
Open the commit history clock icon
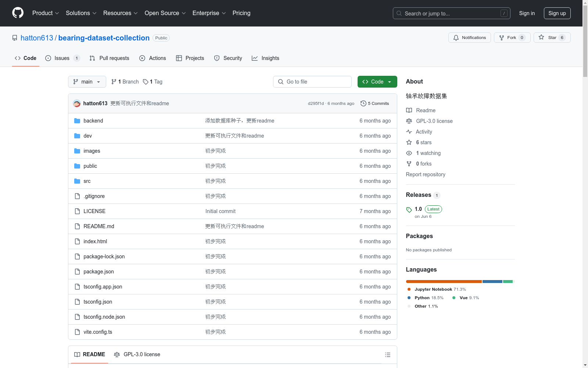point(363,103)
